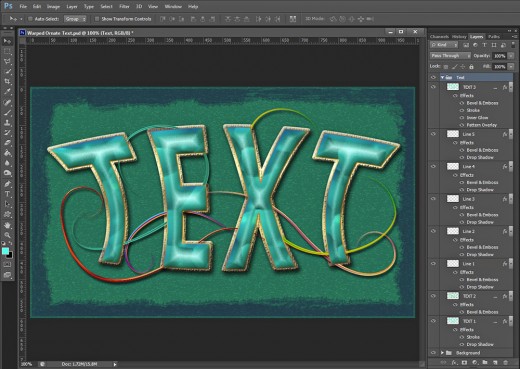Hide the Background group layer
Screen dimensions: 520x369
point(433,353)
